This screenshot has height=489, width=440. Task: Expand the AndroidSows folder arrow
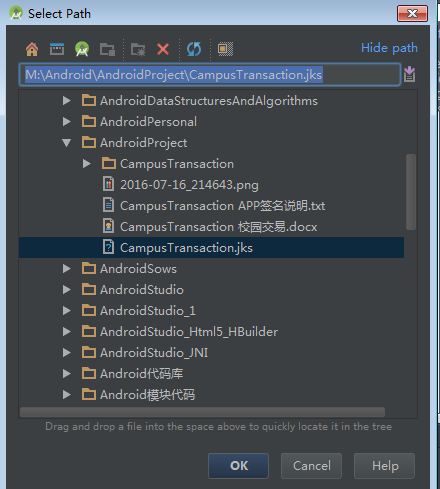pyautogui.click(x=67, y=268)
